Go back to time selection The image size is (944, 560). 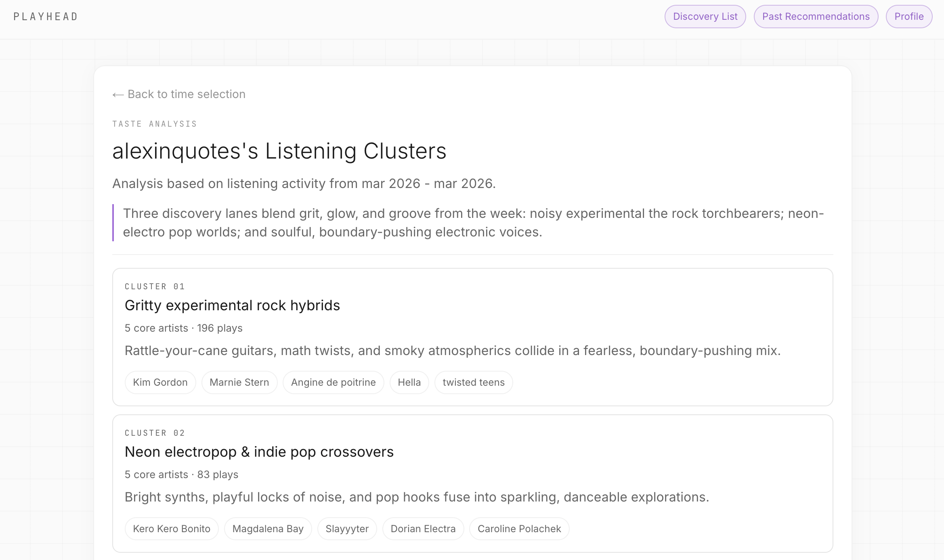(x=179, y=94)
